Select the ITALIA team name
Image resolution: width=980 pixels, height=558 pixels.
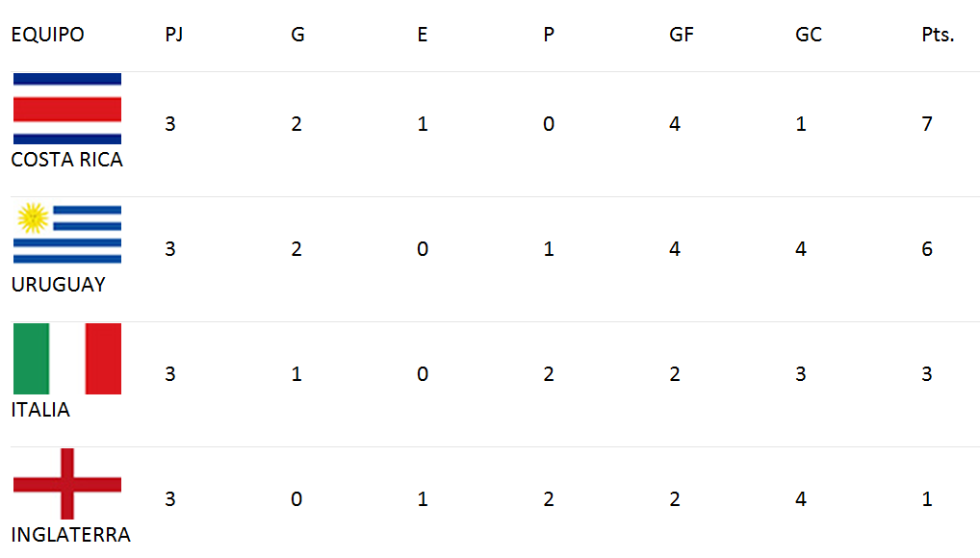click(40, 410)
